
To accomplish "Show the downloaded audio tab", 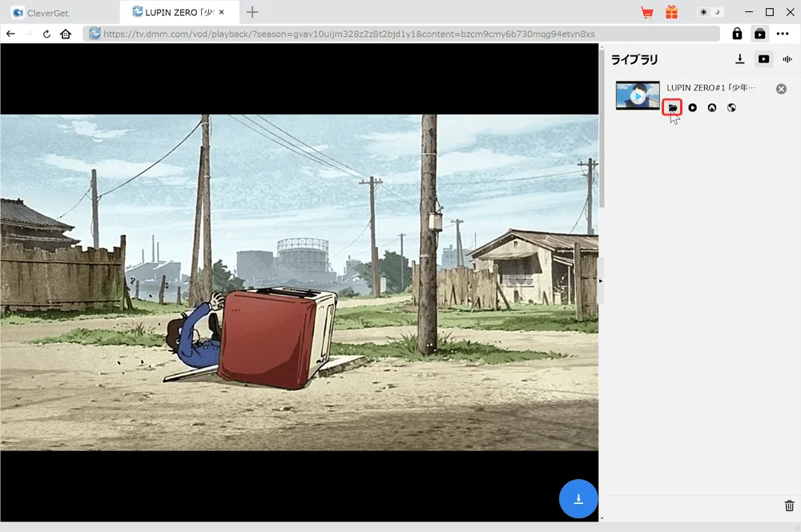I will pos(787,59).
